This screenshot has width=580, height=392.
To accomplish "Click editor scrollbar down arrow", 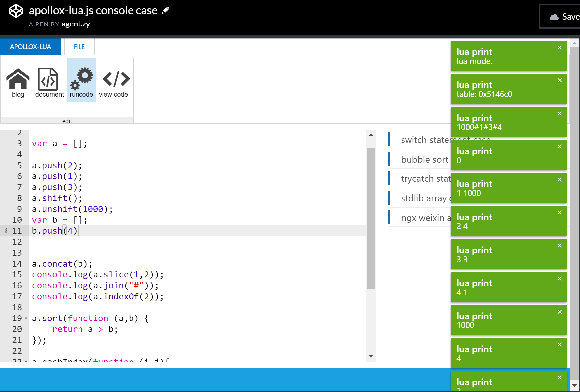I will [371, 356].
